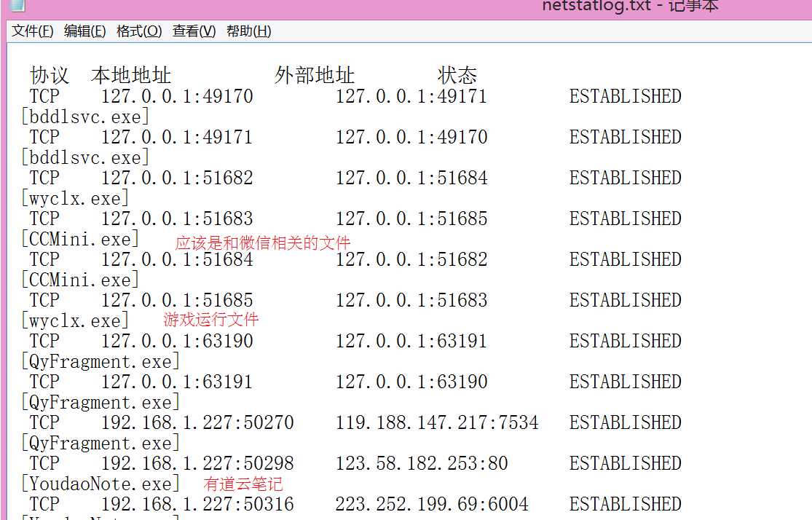Click ESTABLISHED in the 123.58.182.253:80 row
812x520 pixels.
pyautogui.click(x=625, y=463)
